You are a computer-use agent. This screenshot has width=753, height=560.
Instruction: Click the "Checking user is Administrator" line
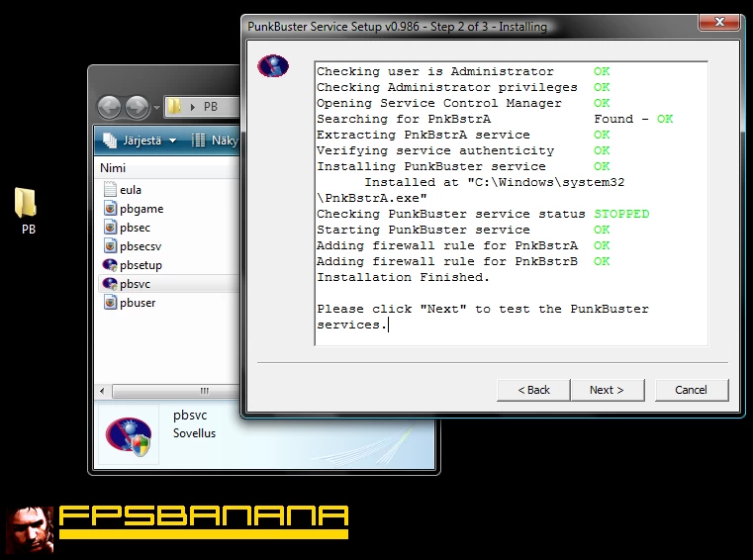pos(435,71)
